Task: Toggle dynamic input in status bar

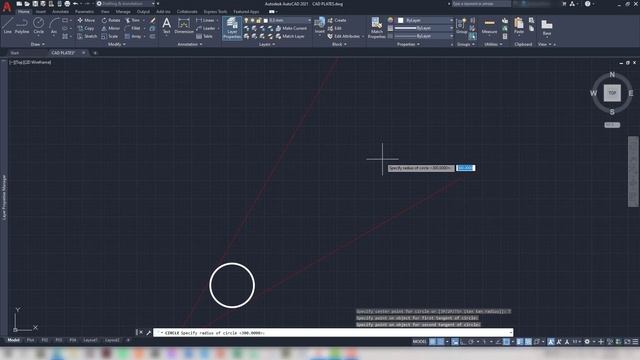Action: (455, 342)
